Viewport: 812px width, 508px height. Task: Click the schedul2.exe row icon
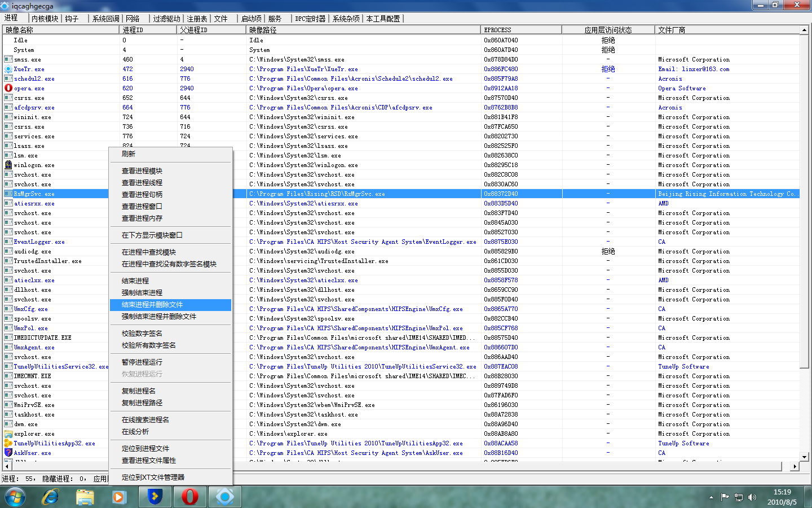pyautogui.click(x=8, y=79)
